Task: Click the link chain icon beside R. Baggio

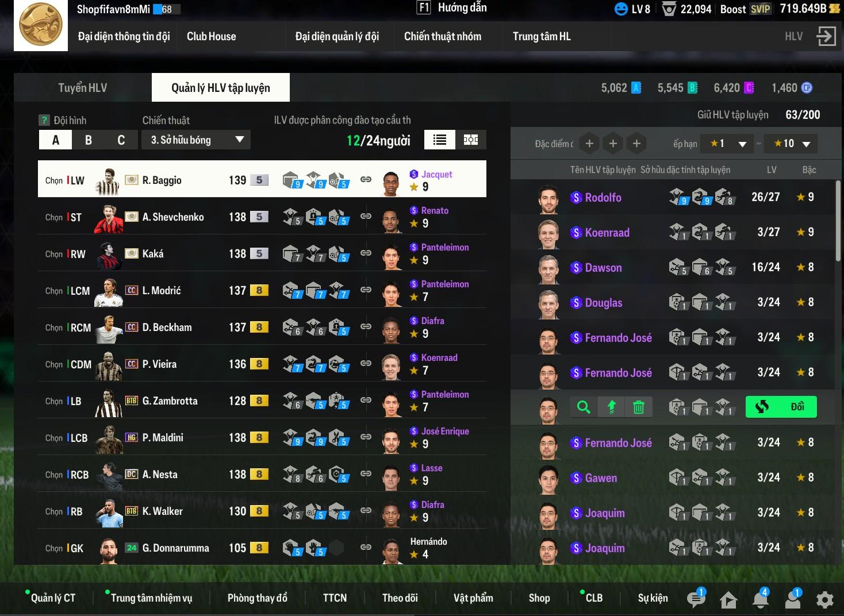Action: pyautogui.click(x=366, y=179)
